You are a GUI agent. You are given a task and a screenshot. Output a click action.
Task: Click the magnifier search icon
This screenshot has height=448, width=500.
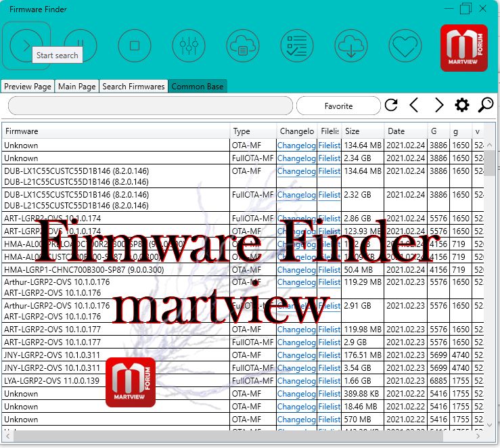(486, 105)
